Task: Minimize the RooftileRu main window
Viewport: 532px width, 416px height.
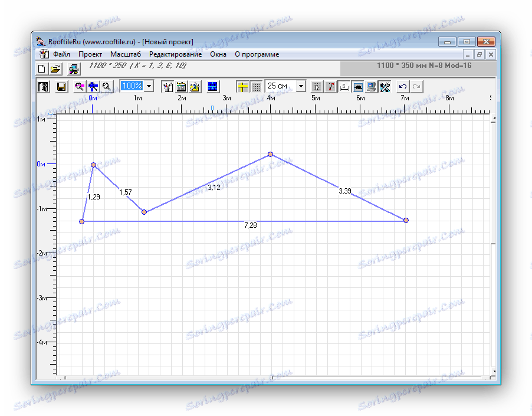Action: point(448,42)
